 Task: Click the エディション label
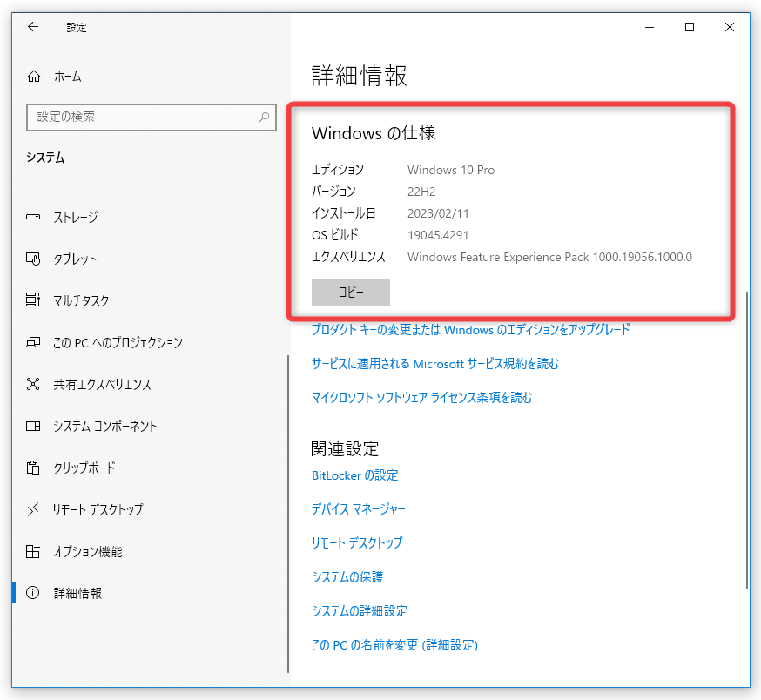(337, 170)
